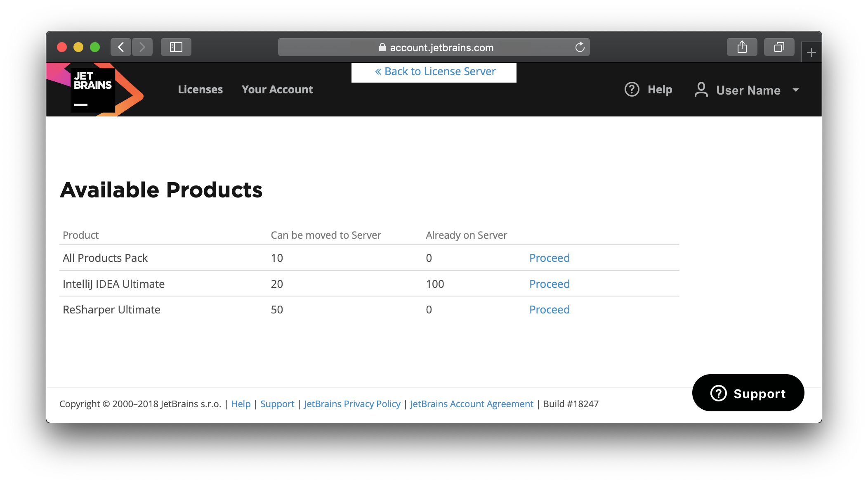Screen dimensions: 868x484
Task: Open the Licenses menu item
Action: point(199,90)
